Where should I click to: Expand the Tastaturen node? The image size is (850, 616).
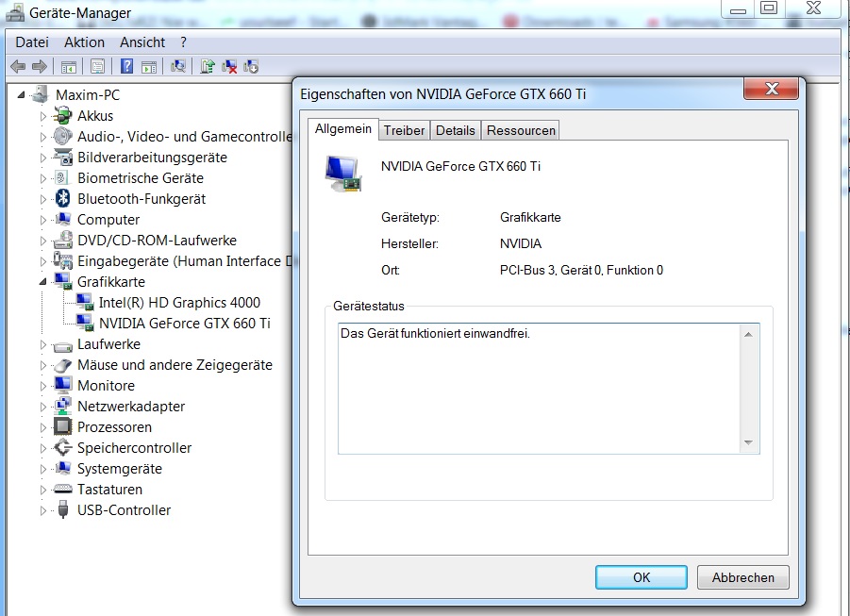point(42,490)
